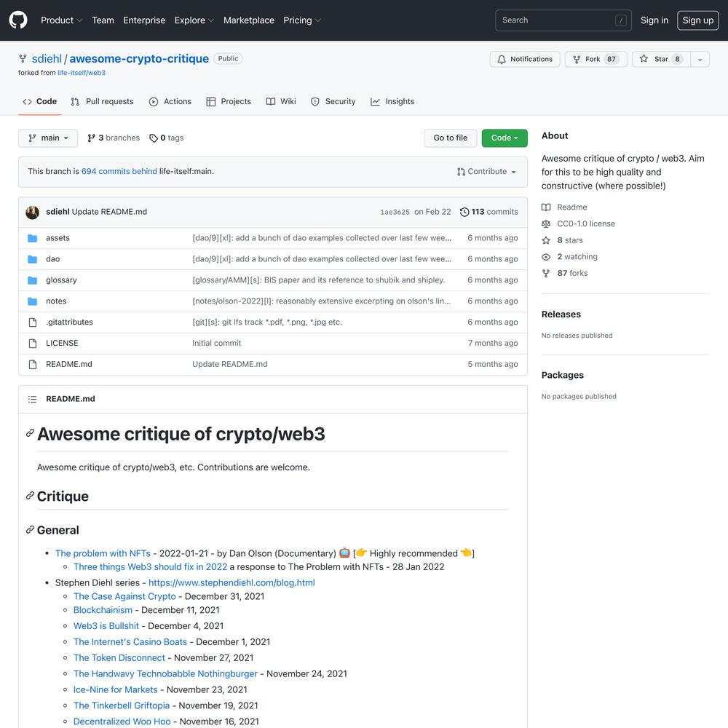Click anchor icon beside General heading
The height and width of the screenshot is (728, 728).
point(30,530)
